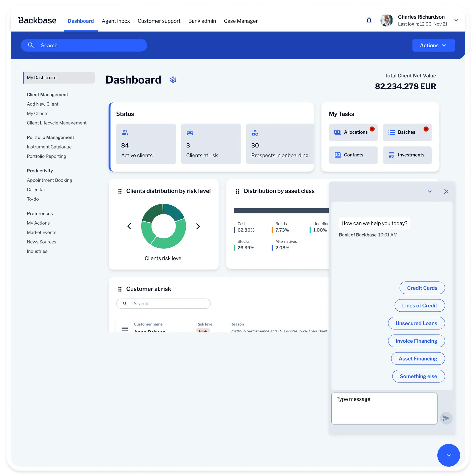
Task: Show next risk level chart
Action: coord(198,226)
